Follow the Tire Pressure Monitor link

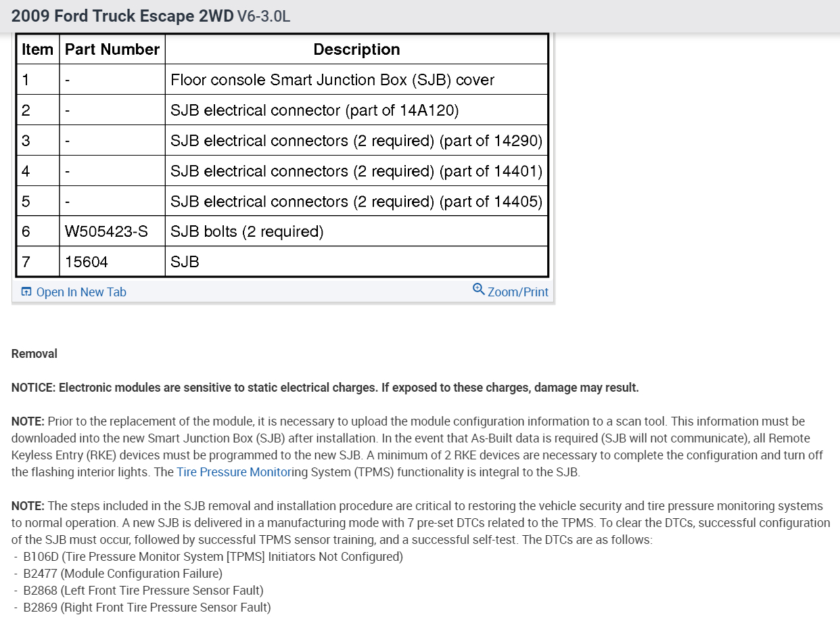point(234,472)
